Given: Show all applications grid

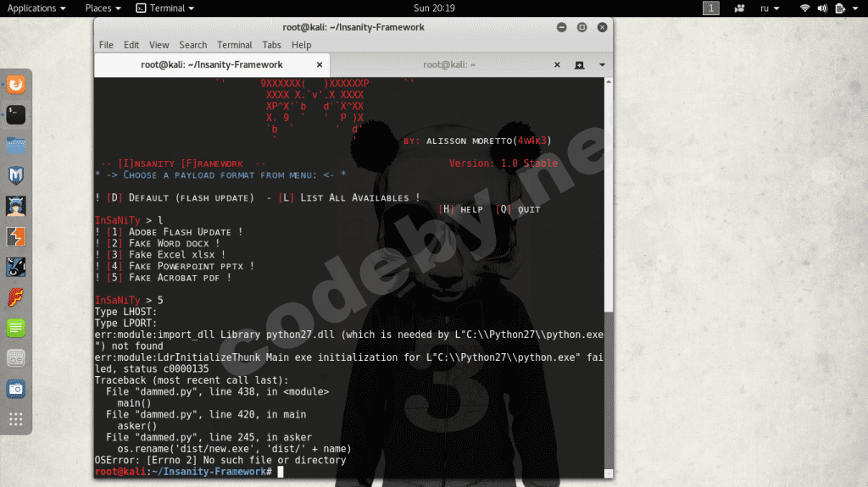Looking at the screenshot, I should point(15,419).
